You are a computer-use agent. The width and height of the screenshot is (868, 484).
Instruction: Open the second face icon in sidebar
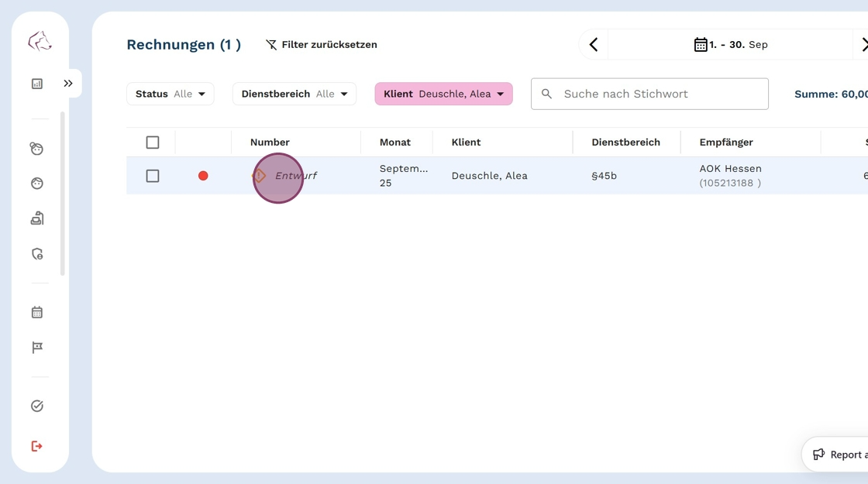(37, 183)
